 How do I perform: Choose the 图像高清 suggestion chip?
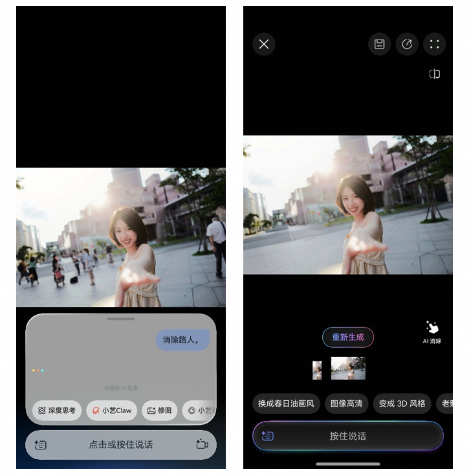tap(346, 403)
